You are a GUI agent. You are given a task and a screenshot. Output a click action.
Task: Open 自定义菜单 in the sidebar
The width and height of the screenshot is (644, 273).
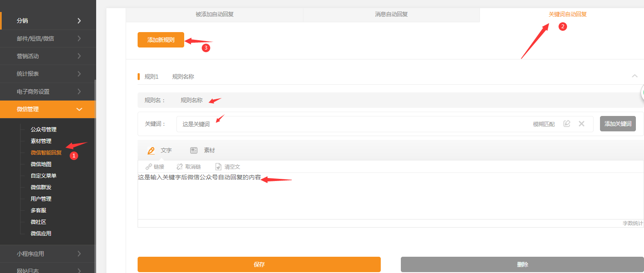pos(44,175)
